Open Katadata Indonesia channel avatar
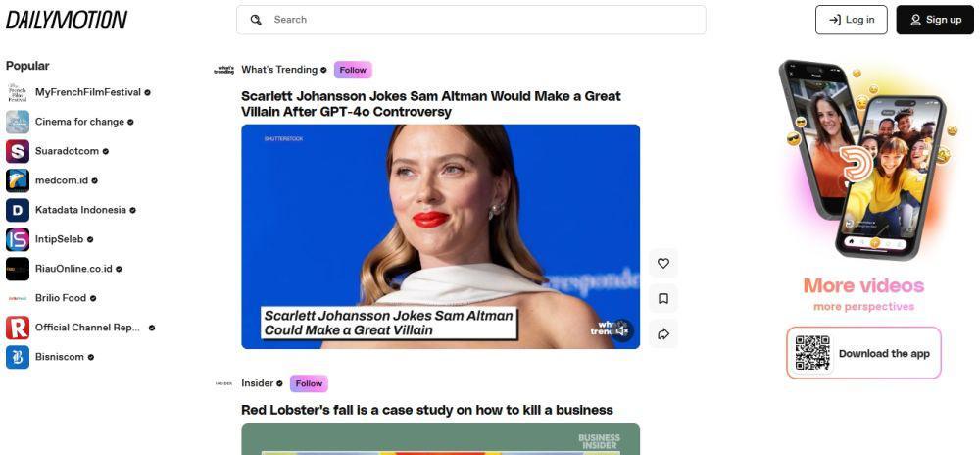 point(18,210)
